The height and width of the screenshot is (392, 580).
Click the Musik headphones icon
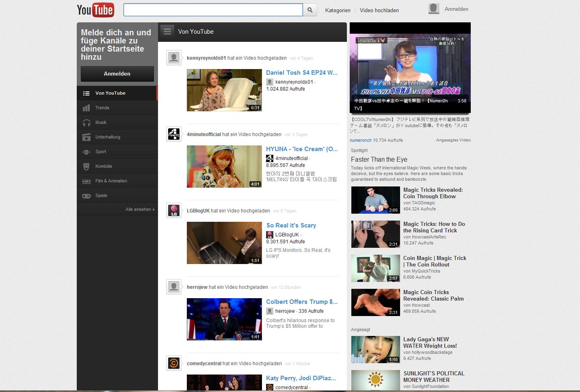coord(86,123)
